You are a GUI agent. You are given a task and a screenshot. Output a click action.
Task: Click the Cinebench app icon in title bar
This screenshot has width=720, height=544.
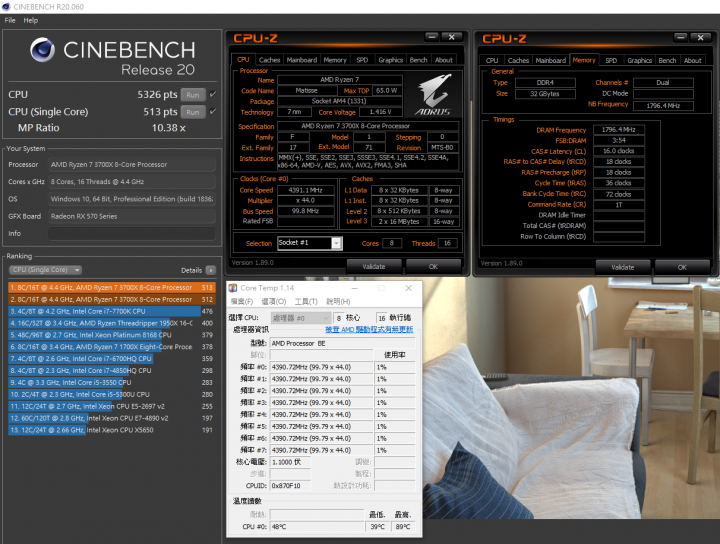6,6
